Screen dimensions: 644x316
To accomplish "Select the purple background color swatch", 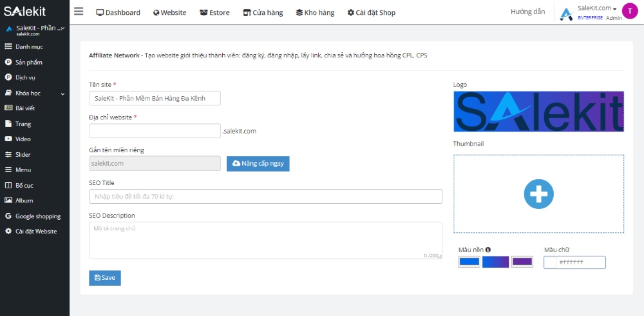I will pos(522,262).
